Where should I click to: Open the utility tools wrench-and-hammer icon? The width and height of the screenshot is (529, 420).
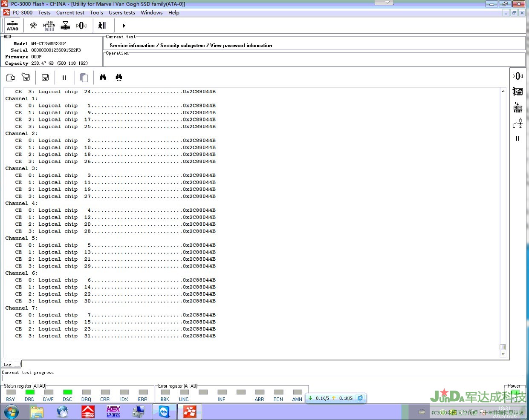tap(33, 26)
